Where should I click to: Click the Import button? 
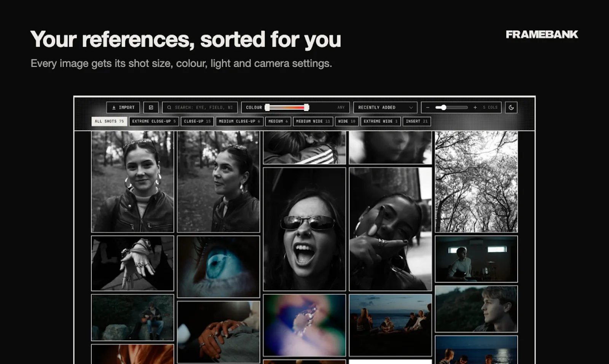123,108
